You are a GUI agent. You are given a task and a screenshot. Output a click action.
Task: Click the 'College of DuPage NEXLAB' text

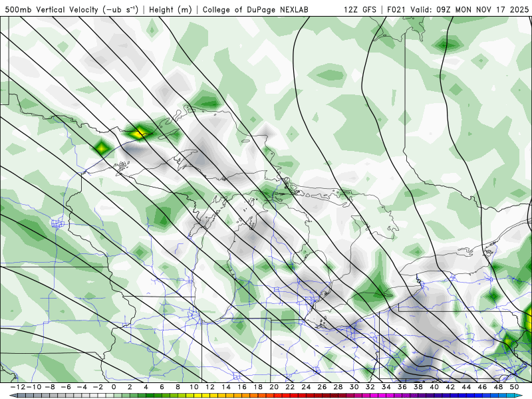coord(255,9)
